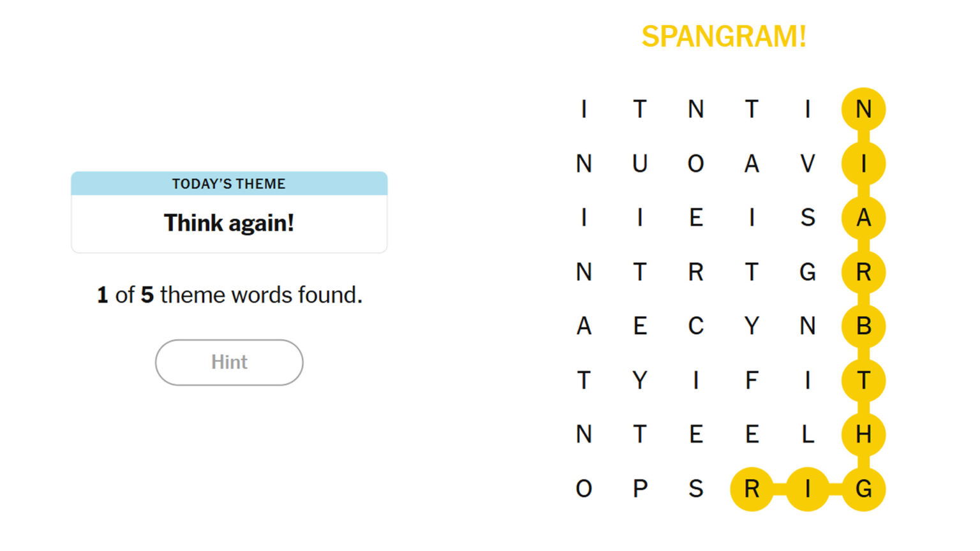Select the letter L in the grid

[x=808, y=435]
